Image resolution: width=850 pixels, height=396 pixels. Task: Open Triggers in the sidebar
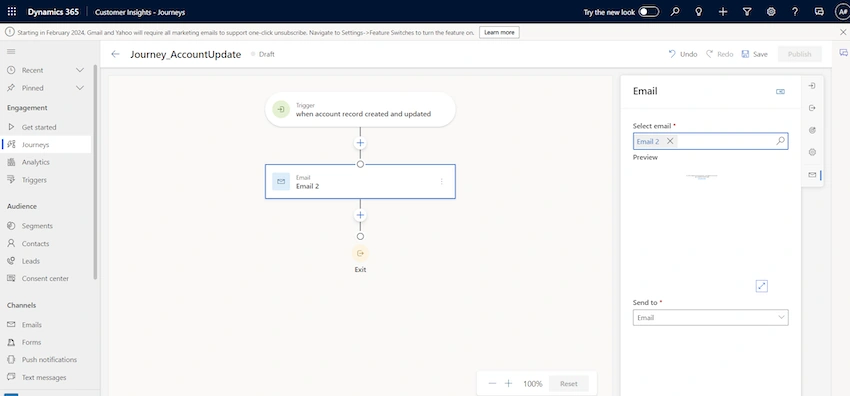click(46, 180)
